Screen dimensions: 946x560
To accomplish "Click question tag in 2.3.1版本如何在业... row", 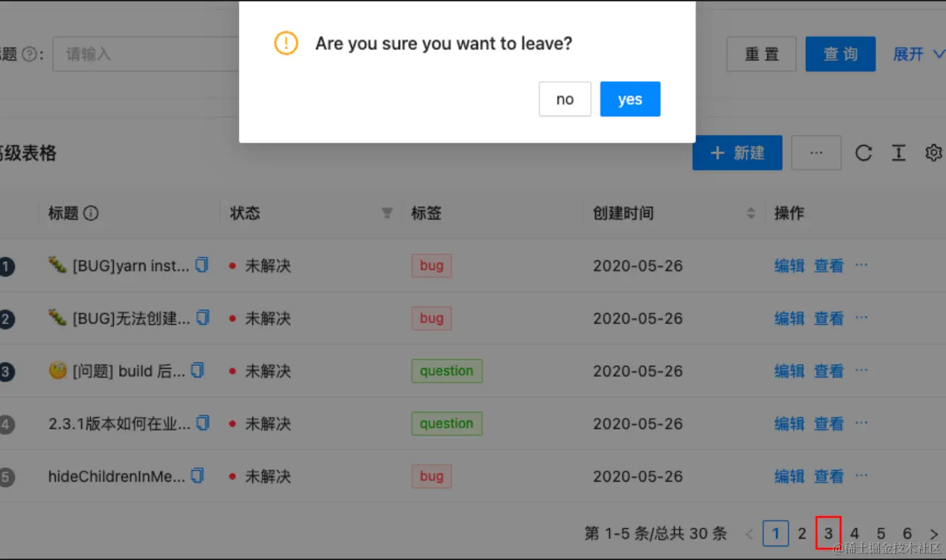I will click(447, 423).
